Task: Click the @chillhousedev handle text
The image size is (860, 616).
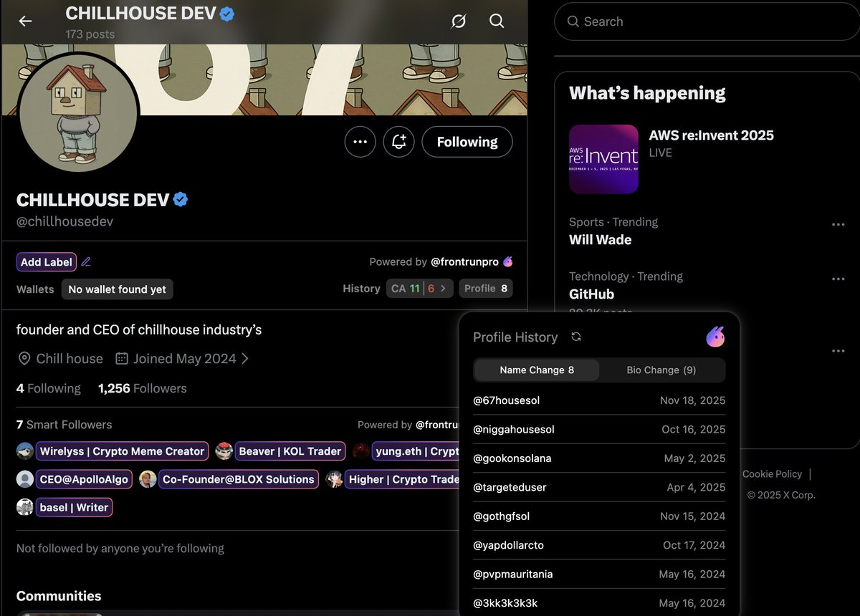Action: [64, 221]
